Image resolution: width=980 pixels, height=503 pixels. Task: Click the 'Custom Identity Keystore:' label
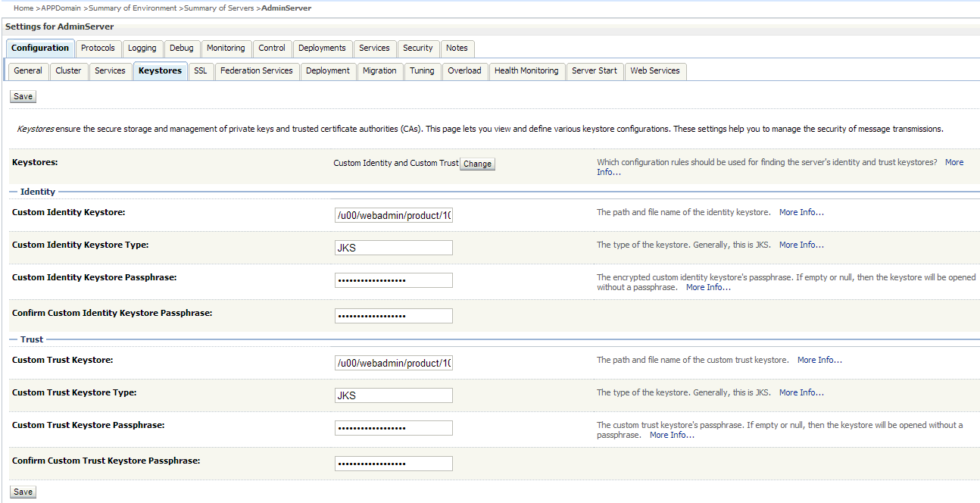click(69, 212)
